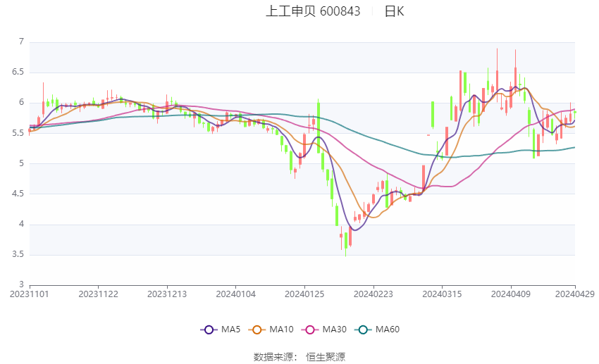
Task: Click y-axis value label 3
Action: tap(21, 284)
